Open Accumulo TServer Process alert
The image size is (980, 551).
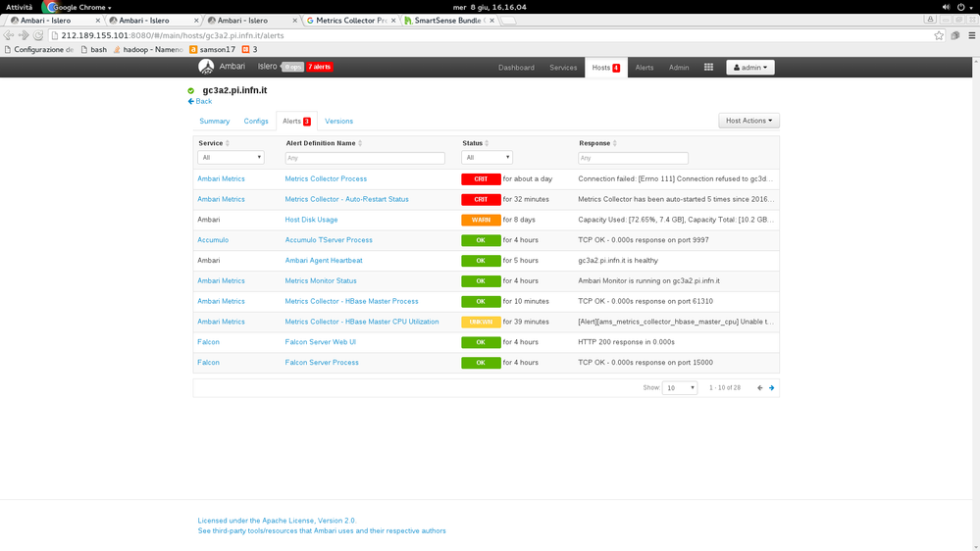(x=329, y=240)
